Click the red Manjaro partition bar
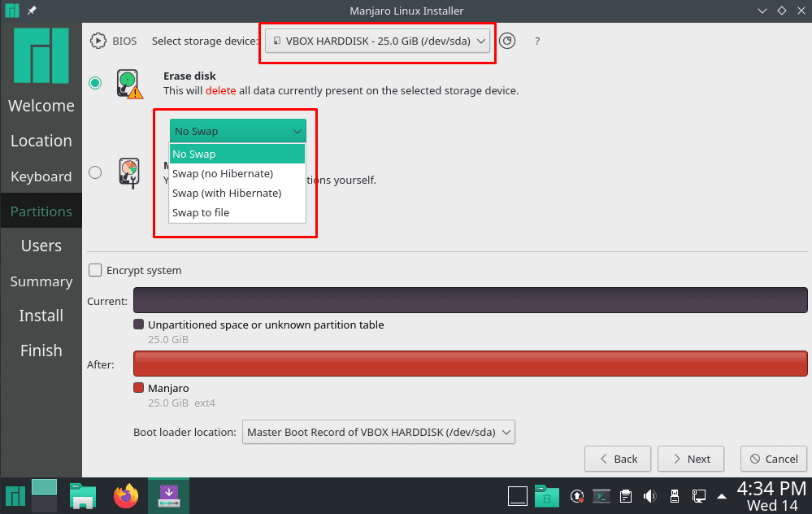The height and width of the screenshot is (514, 812). click(x=469, y=363)
